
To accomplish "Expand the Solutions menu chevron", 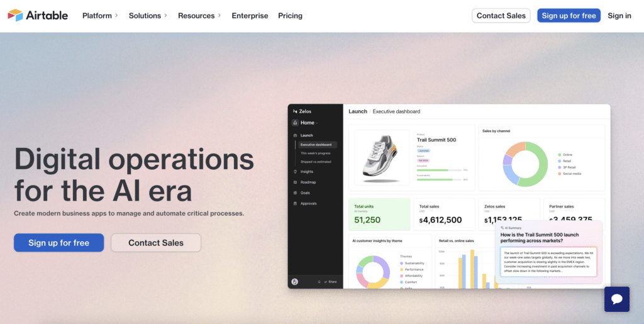I will (x=165, y=16).
